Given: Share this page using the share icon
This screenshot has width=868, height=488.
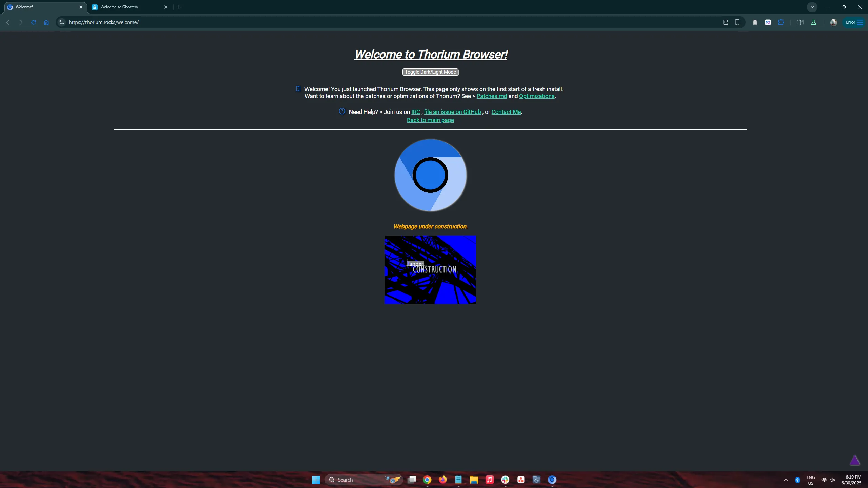Looking at the screenshot, I should pyautogui.click(x=726, y=22).
